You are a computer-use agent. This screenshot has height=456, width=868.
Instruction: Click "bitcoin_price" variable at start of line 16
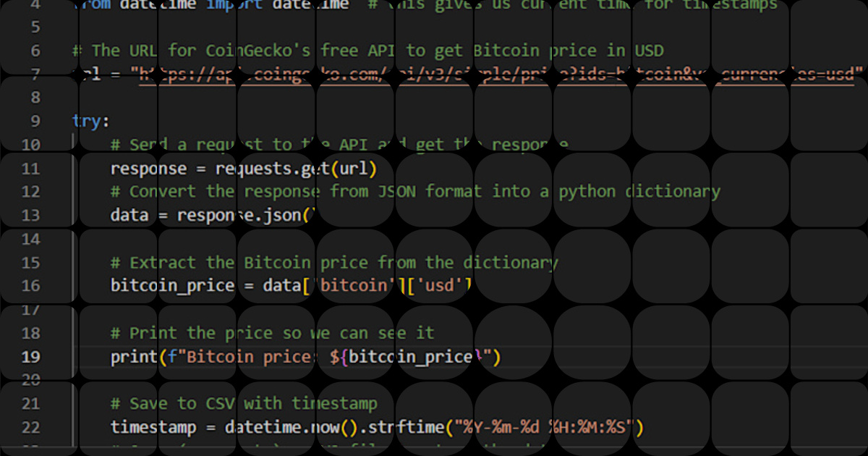(172, 285)
